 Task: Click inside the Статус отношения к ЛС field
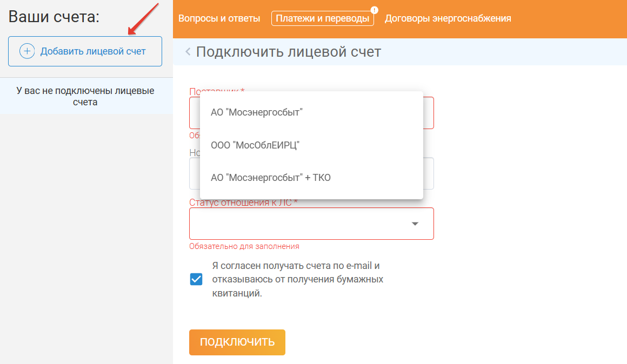point(297,224)
